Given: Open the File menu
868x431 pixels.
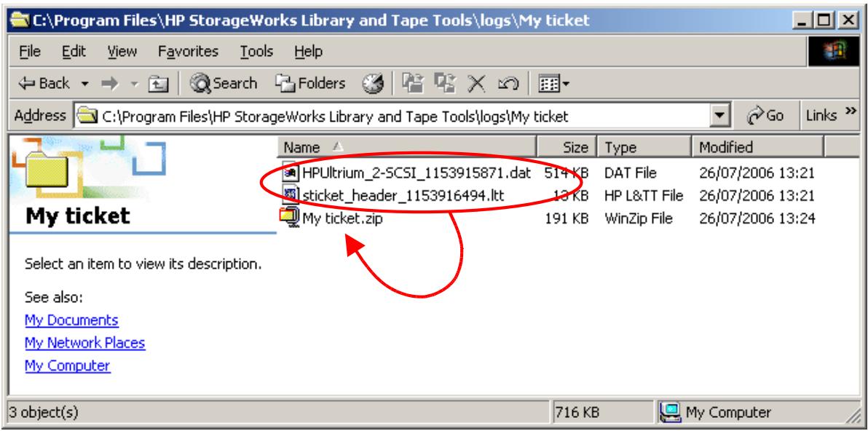Looking at the screenshot, I should pos(30,52).
